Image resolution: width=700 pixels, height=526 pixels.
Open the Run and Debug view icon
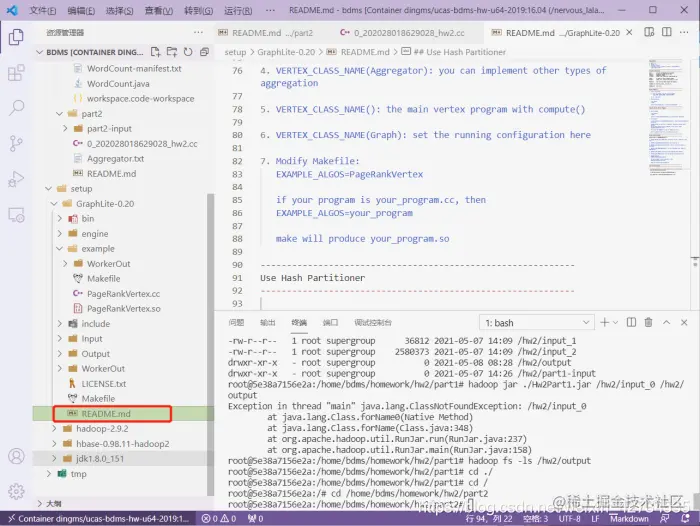(x=16, y=179)
